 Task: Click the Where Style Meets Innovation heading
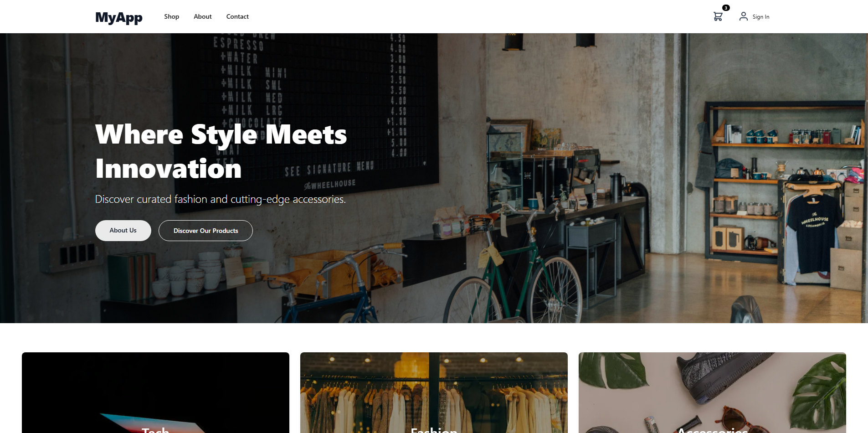[221, 151]
